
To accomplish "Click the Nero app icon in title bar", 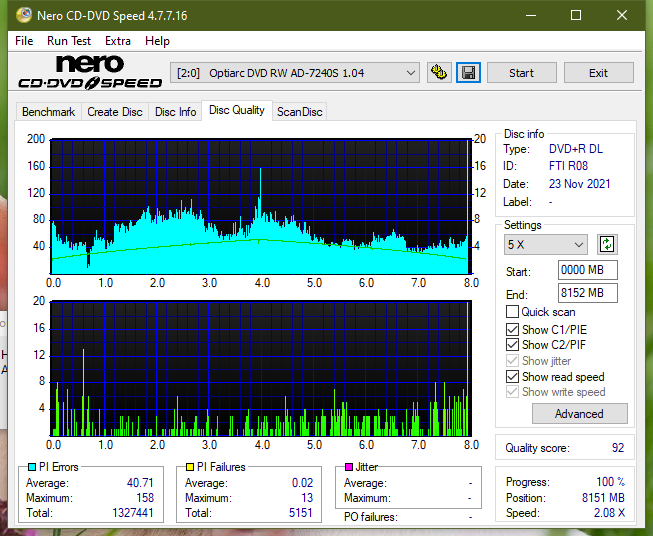I will [x=24, y=15].
